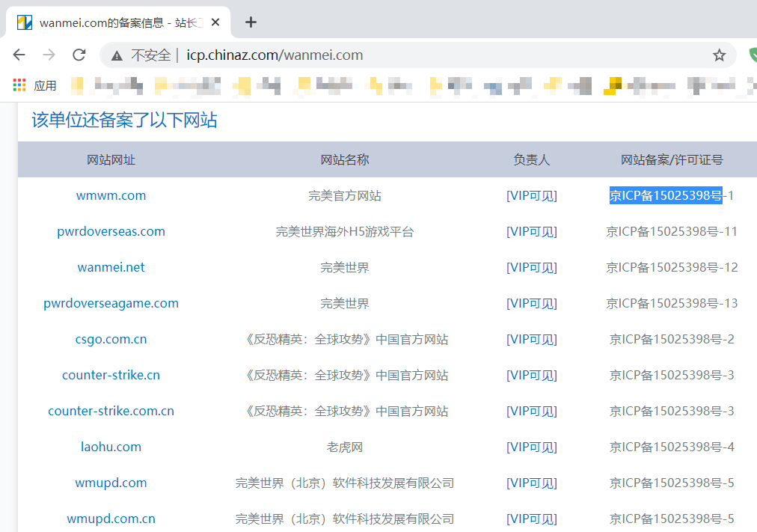Screen dimensions: 757x532
Task: Click [VIP可见] in the counter-strike.cn row
Action: [x=532, y=375]
